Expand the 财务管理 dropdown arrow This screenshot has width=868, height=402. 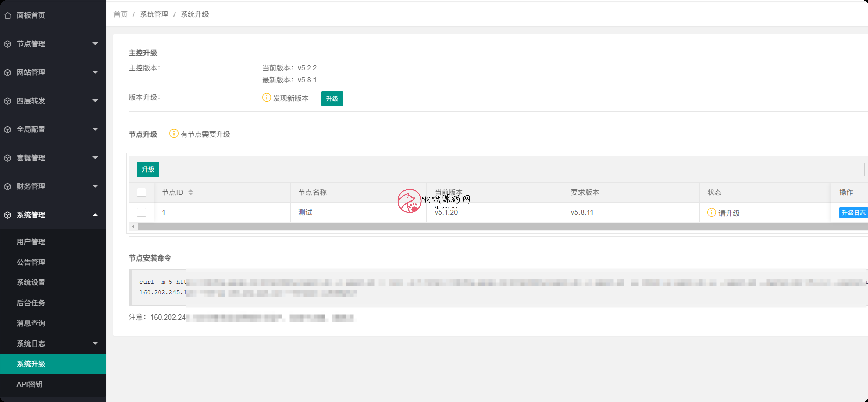point(95,186)
